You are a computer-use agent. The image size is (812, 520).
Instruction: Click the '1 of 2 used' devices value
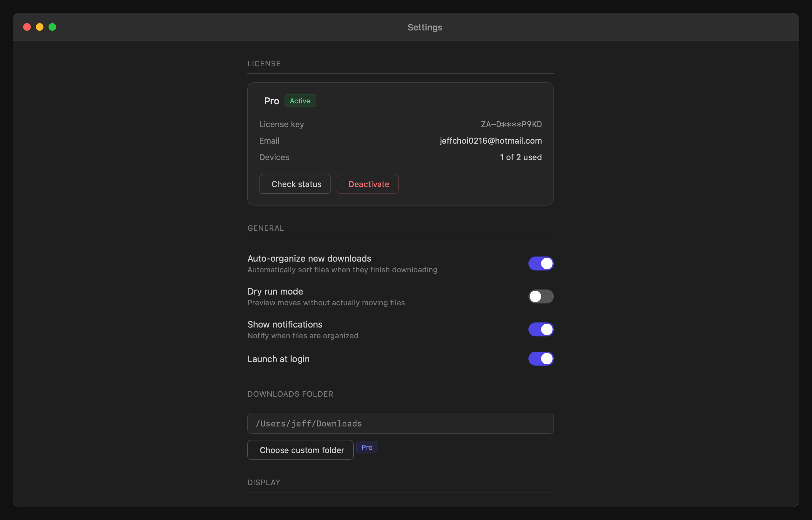click(521, 157)
